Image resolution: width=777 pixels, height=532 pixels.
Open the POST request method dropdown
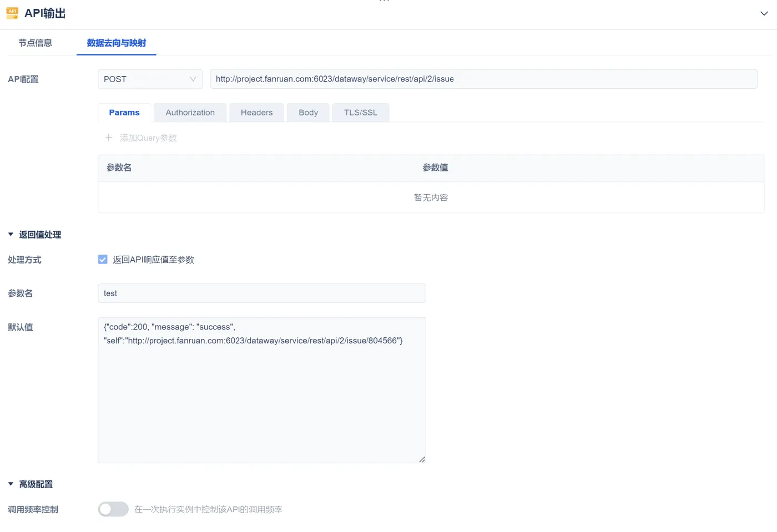point(150,79)
